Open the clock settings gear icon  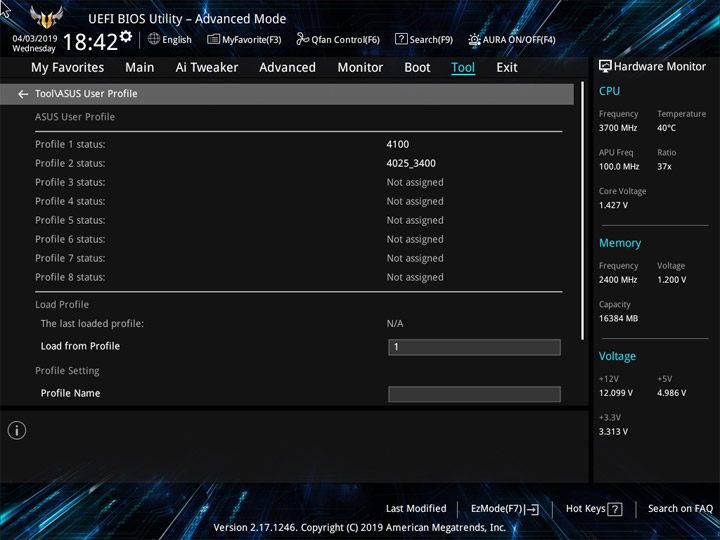point(126,36)
